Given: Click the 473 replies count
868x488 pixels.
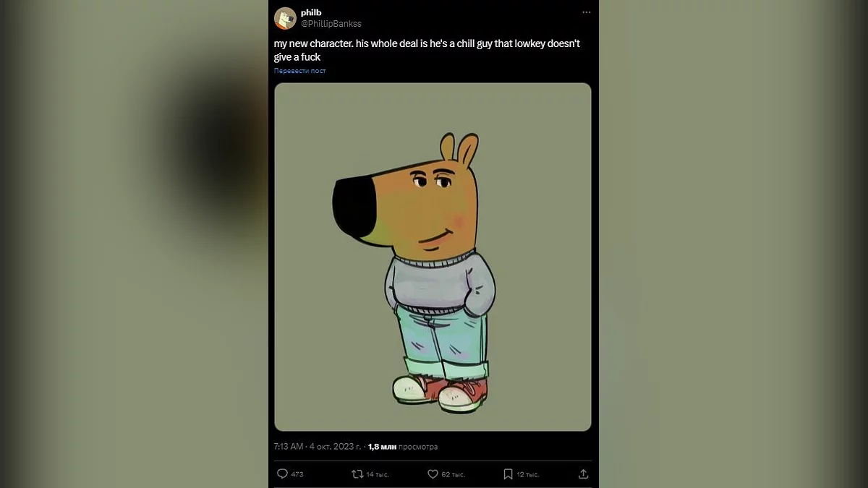Looking at the screenshot, I should click(297, 474).
